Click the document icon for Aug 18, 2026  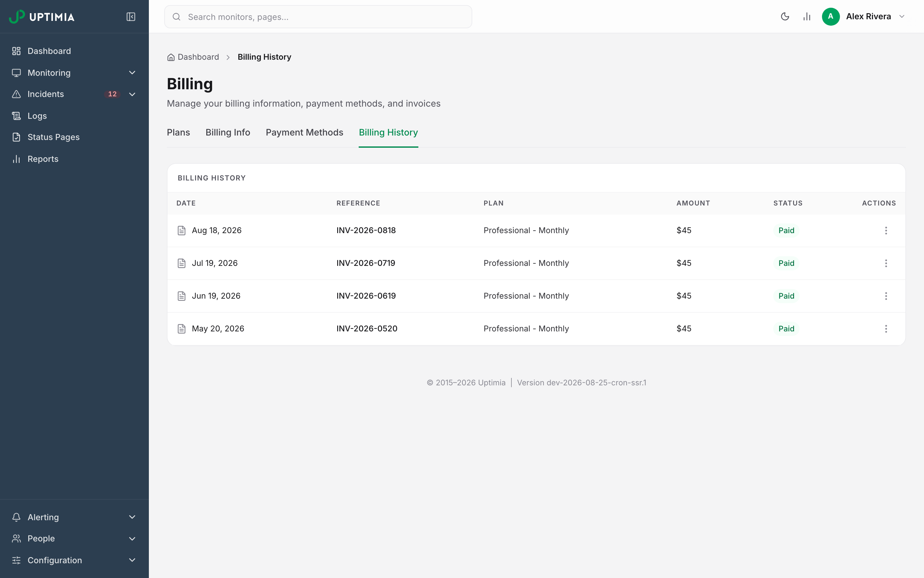[182, 231]
